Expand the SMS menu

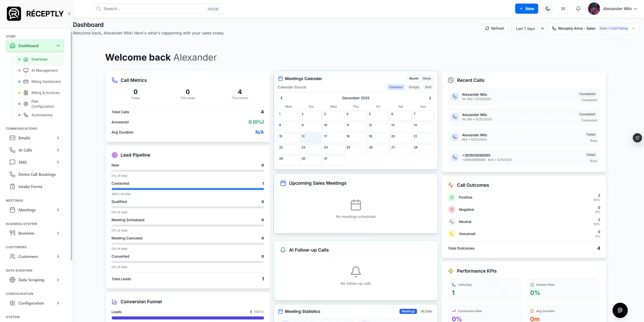[x=35, y=162]
